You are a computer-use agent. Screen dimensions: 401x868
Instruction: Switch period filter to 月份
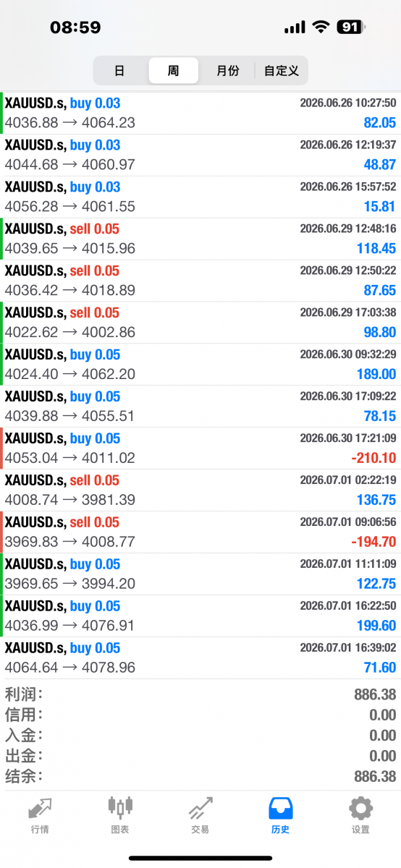227,71
